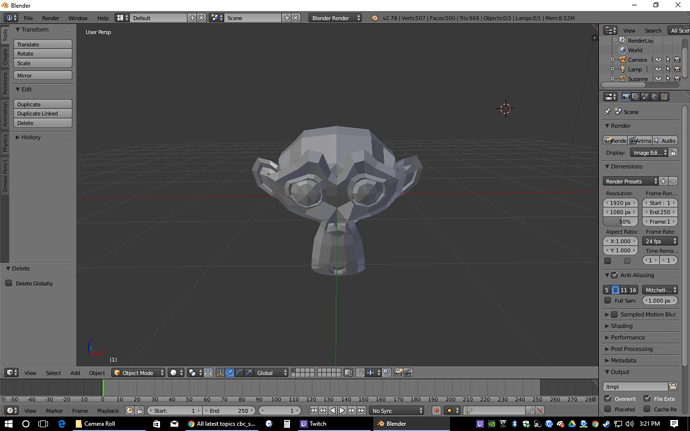The width and height of the screenshot is (690, 431).
Task: Adjust the 50% resolution percentage slider
Action: point(620,221)
